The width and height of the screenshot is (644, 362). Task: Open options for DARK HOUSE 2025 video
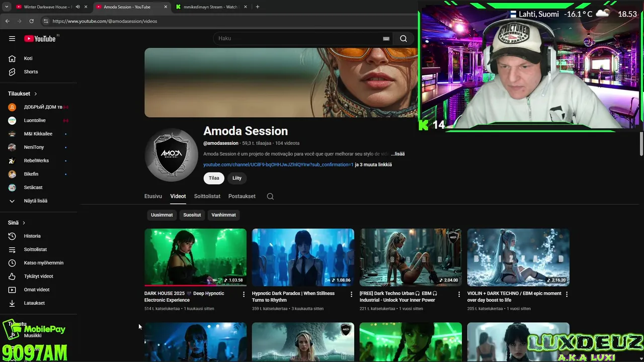click(x=244, y=294)
